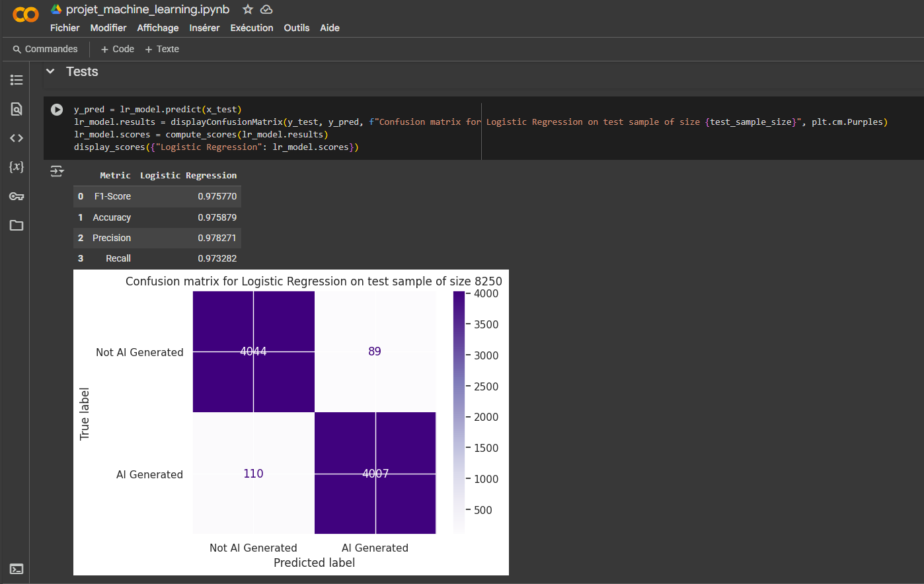The image size is (924, 584).
Task: Open the Outils menu
Action: pyautogui.click(x=296, y=28)
